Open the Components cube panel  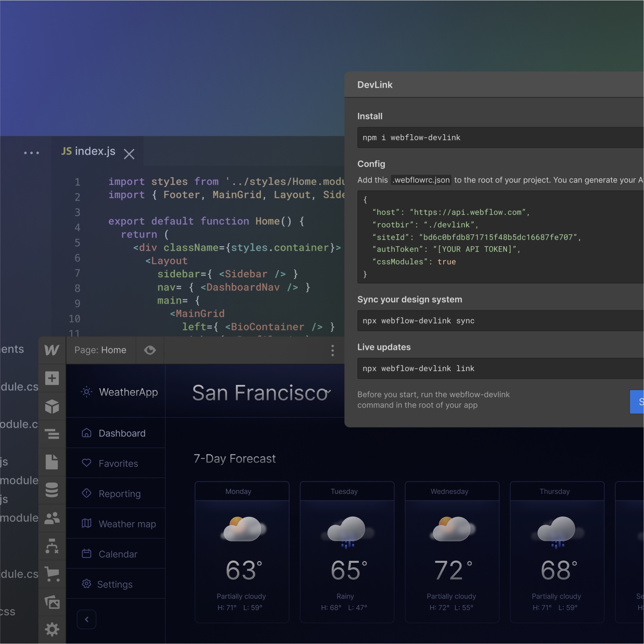tap(52, 407)
